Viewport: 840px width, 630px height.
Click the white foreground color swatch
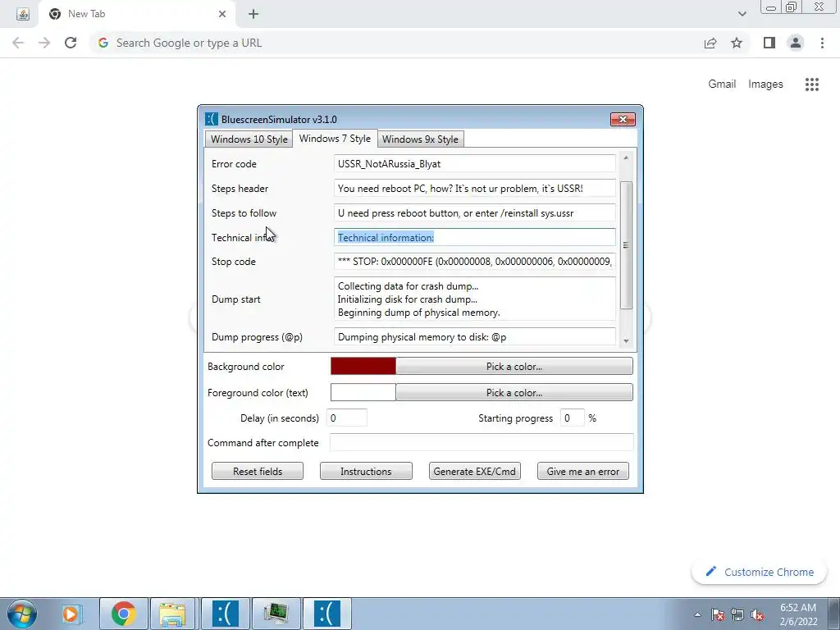pyautogui.click(x=363, y=393)
